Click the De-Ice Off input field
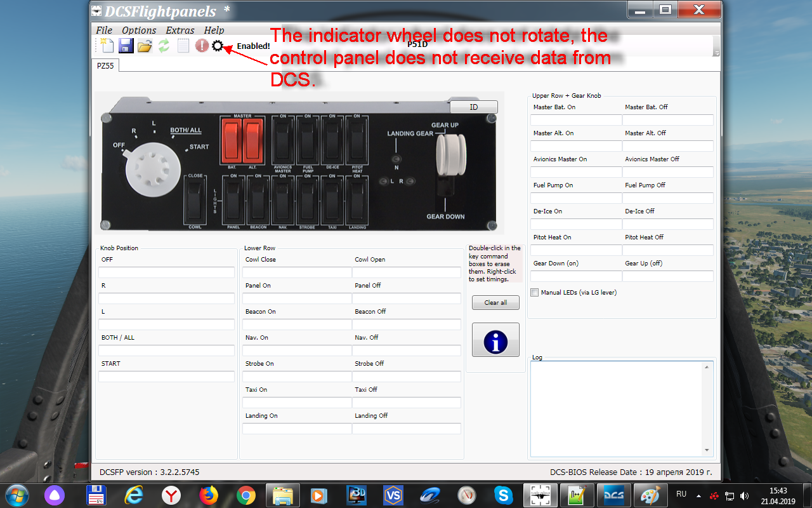Viewport: 812px width, 508px height. pyautogui.click(x=668, y=224)
